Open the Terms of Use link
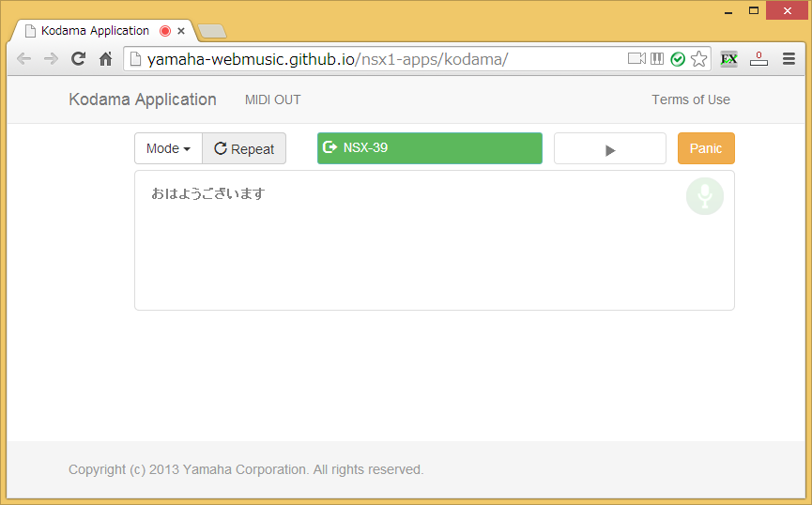Screen dimensions: 812x505 coord(691,99)
